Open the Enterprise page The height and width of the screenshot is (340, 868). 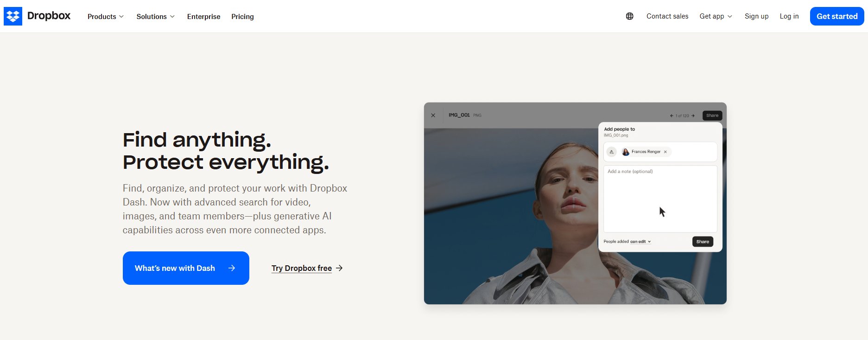click(x=203, y=16)
